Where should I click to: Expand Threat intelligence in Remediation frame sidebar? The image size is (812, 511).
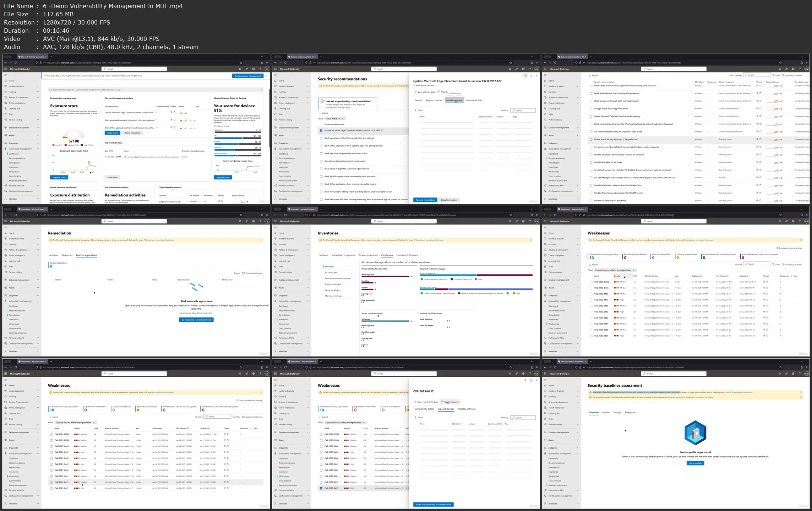pos(38,255)
